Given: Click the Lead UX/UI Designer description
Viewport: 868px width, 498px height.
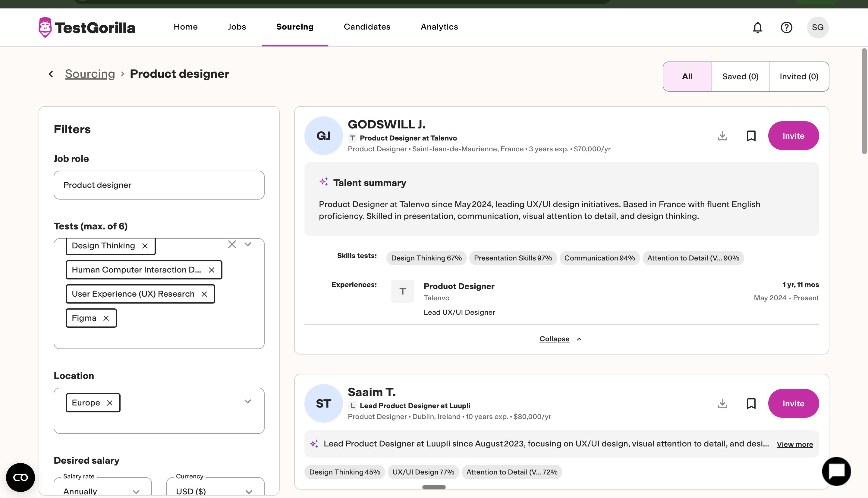Looking at the screenshot, I should pyautogui.click(x=459, y=312).
